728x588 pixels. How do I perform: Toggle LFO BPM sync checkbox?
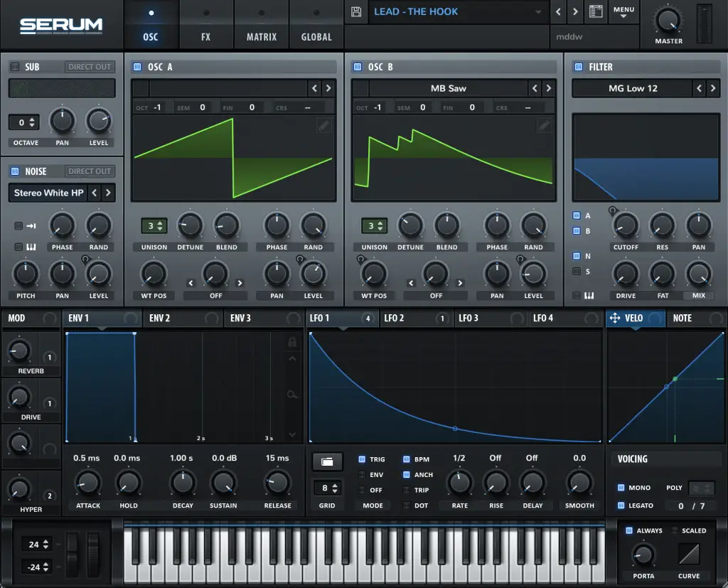tap(406, 459)
